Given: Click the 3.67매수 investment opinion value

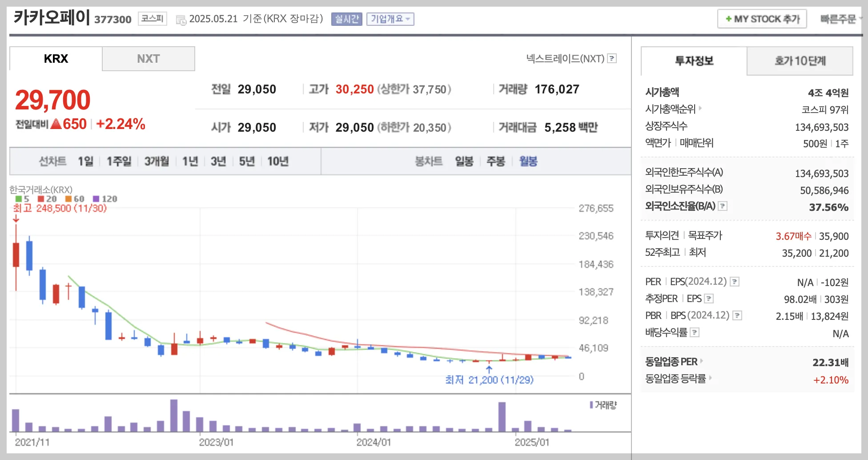Looking at the screenshot, I should tap(794, 236).
